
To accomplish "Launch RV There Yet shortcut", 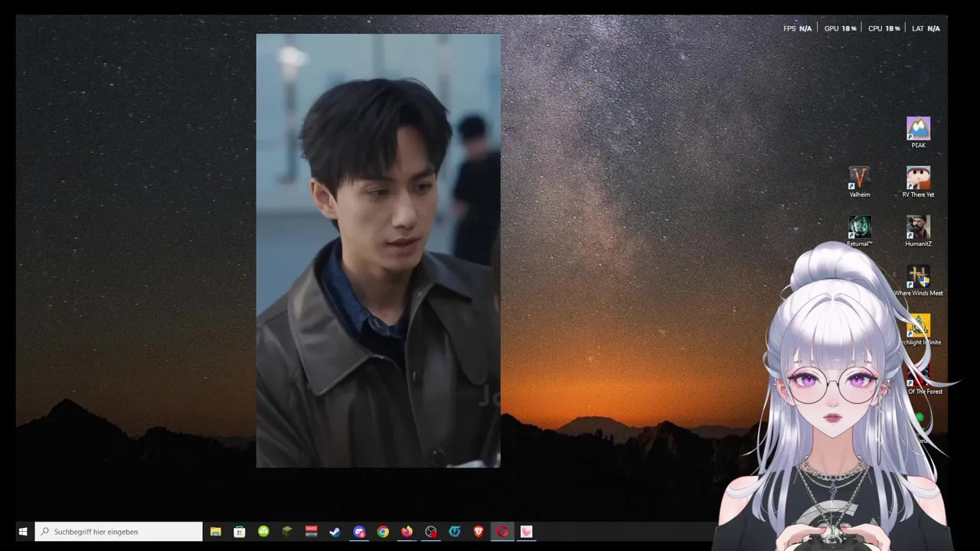I will click(918, 182).
